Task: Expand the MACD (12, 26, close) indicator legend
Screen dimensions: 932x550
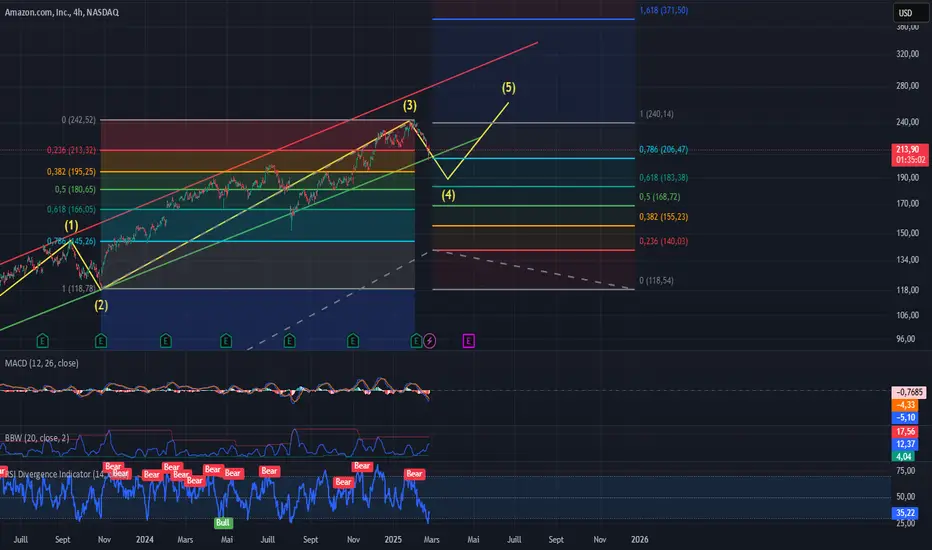Action: 42,363
